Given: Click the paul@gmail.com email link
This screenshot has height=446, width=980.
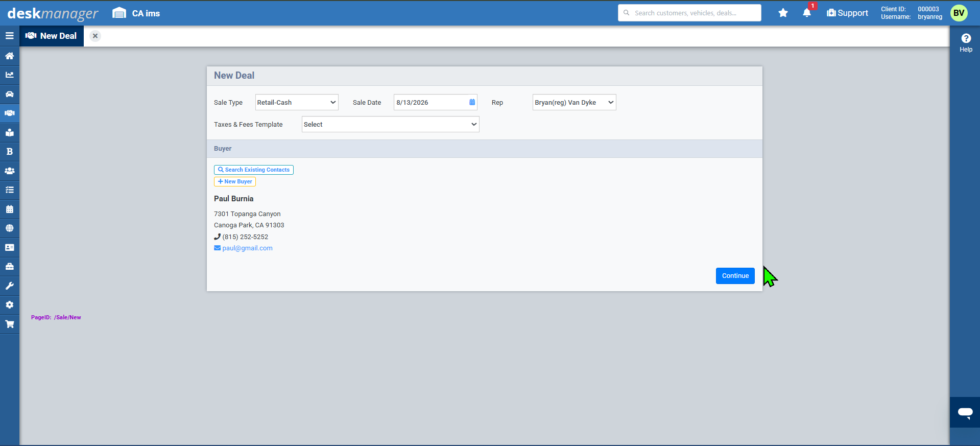Looking at the screenshot, I should tap(247, 248).
